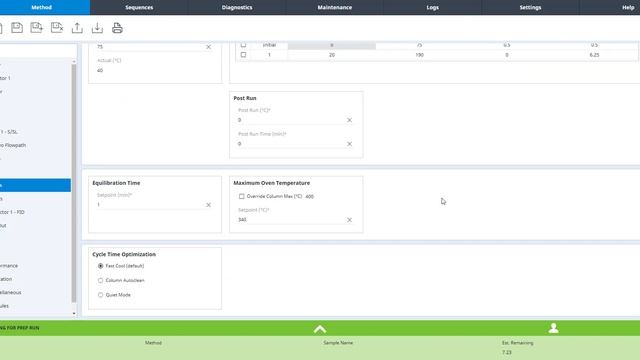This screenshot has width=640, height=360.
Task: Open the Maintenance tab
Action: point(335,7)
